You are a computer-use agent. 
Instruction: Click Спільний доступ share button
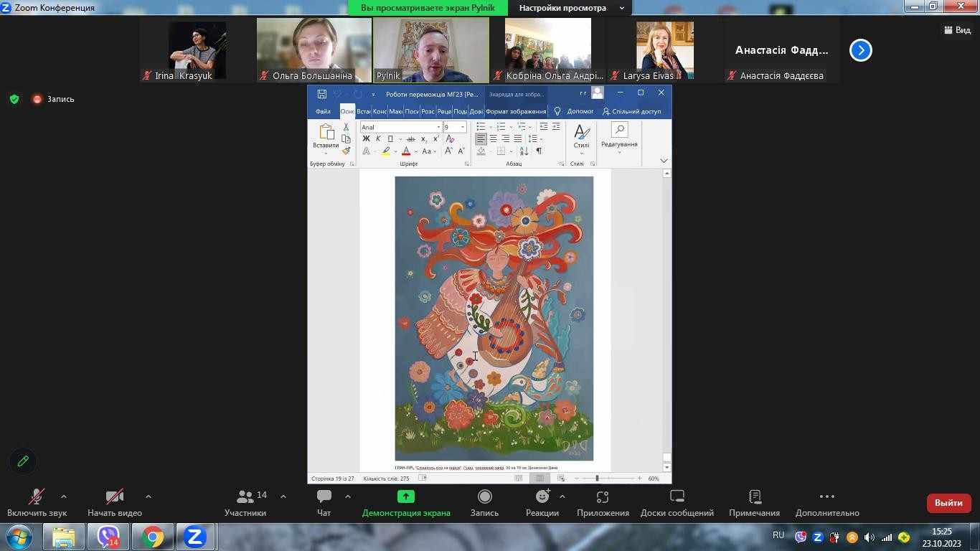pos(632,111)
